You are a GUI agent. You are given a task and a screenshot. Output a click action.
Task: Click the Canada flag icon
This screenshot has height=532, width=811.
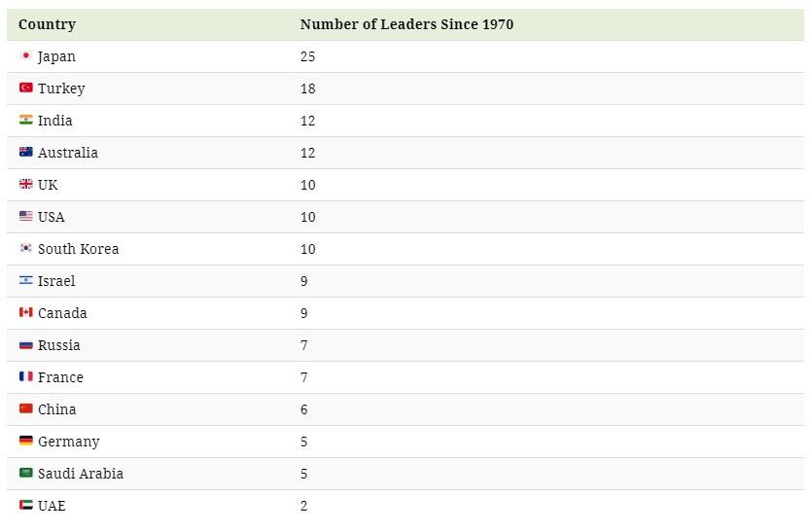26,312
